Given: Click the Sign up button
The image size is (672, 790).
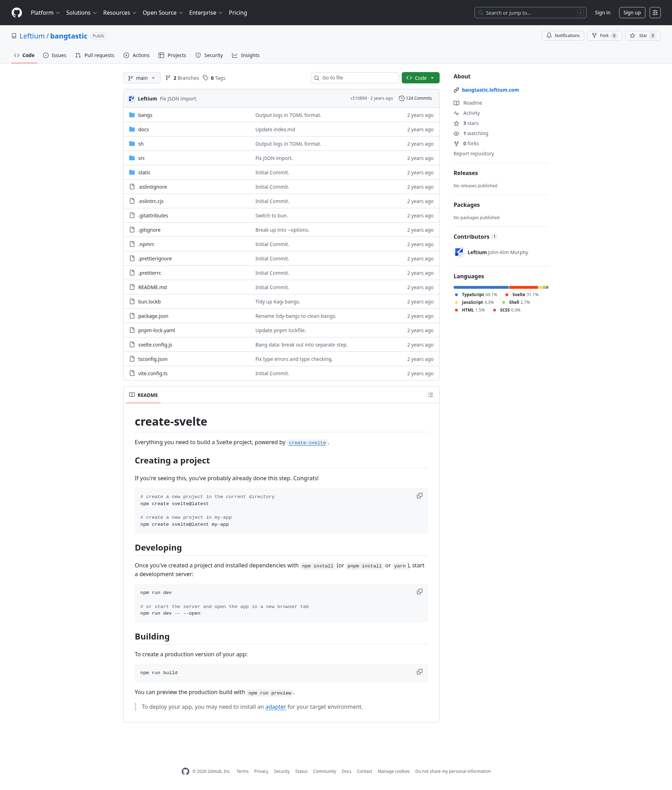Looking at the screenshot, I should pos(632,13).
